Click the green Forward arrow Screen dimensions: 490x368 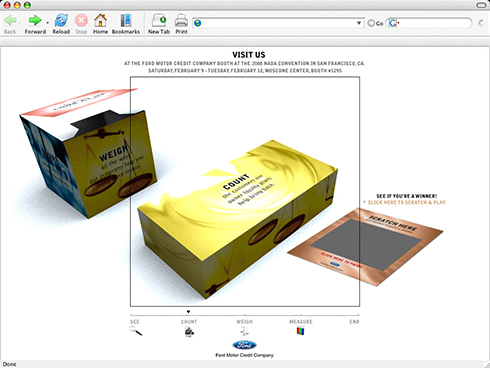tap(34, 24)
